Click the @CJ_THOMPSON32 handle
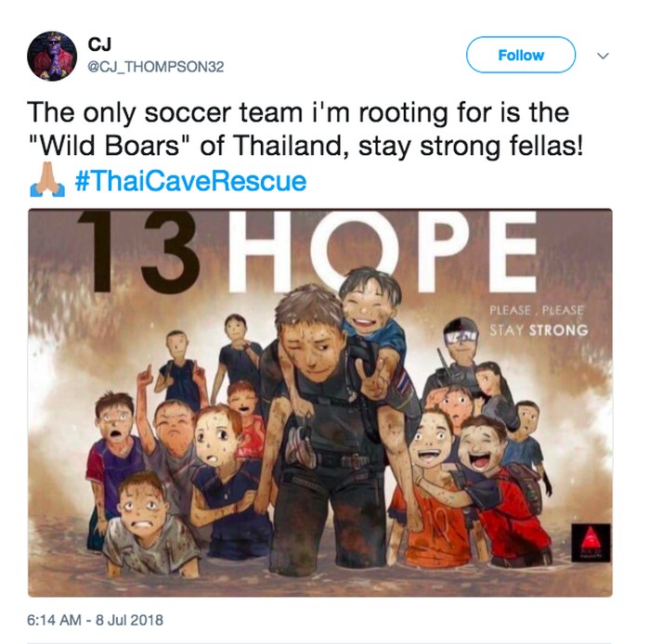 [156, 67]
